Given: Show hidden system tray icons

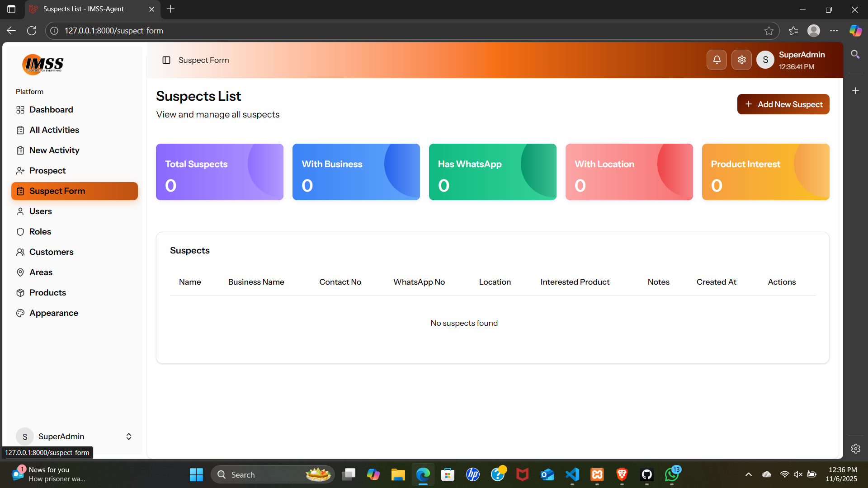Looking at the screenshot, I should click(749, 474).
